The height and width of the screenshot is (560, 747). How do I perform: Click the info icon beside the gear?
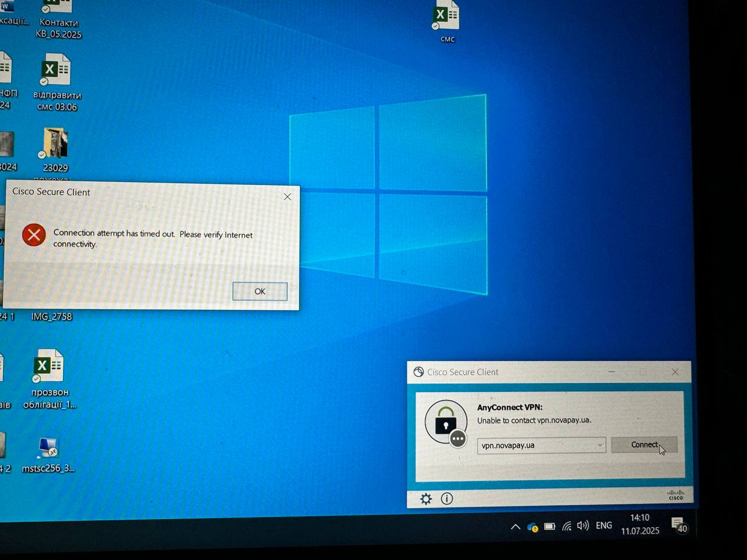click(x=447, y=499)
